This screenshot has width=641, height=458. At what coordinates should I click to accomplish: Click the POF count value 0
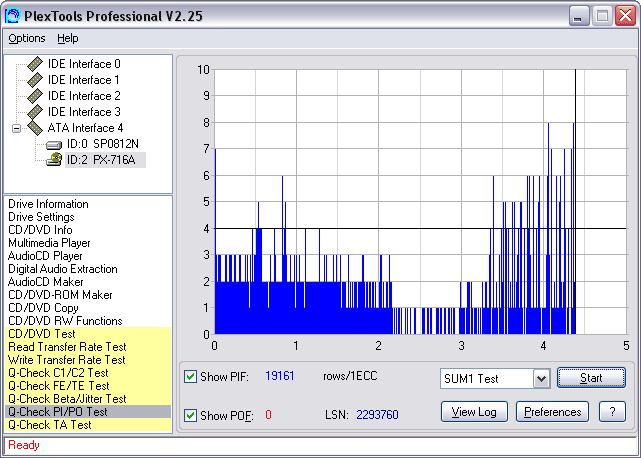coord(268,415)
